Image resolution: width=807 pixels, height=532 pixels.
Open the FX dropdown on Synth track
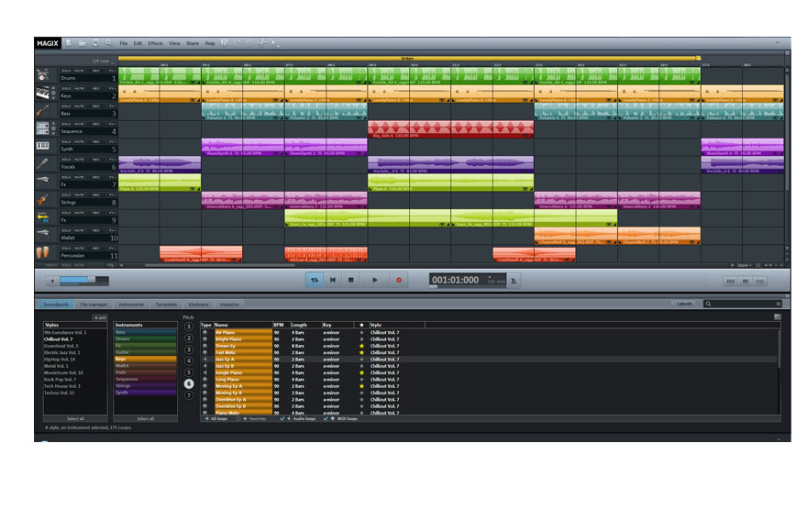pos(112,141)
